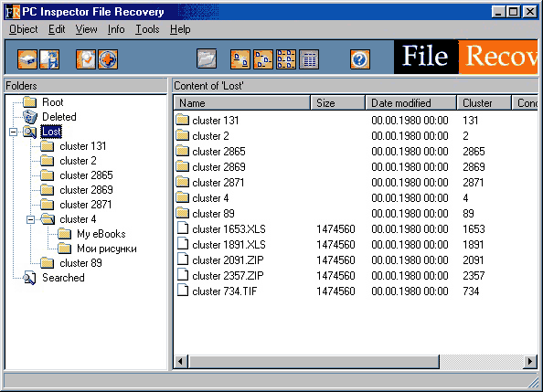Collapse the cluster 4 node in folder tree

pyautogui.click(x=30, y=219)
